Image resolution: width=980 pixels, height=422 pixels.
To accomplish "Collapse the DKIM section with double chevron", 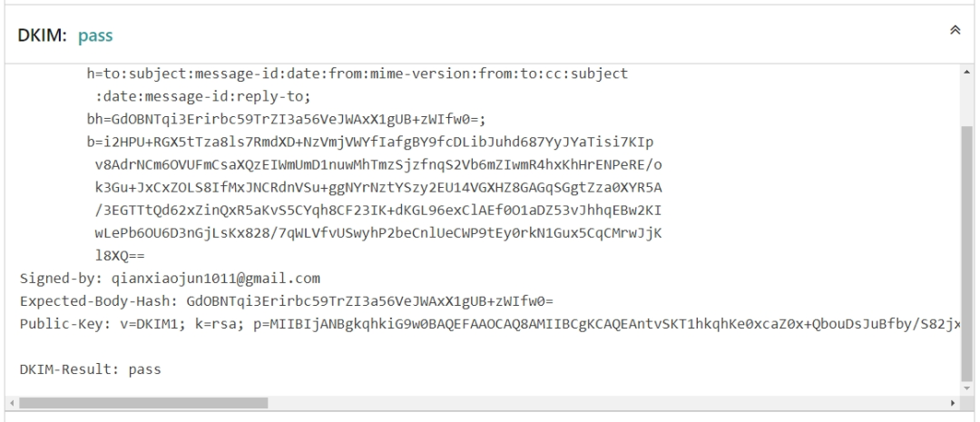I will point(955,30).
